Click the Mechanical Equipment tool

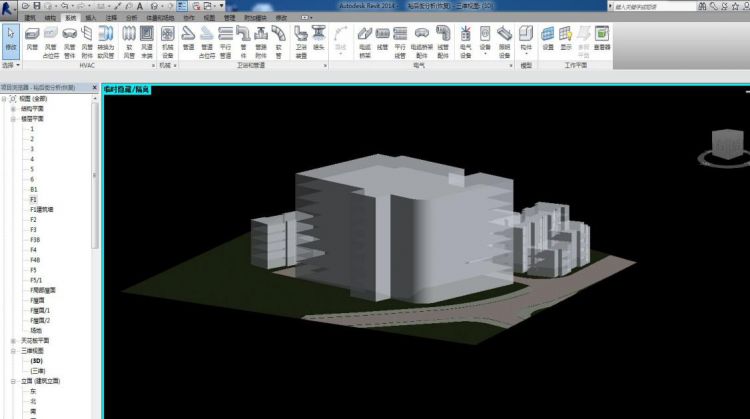167,42
